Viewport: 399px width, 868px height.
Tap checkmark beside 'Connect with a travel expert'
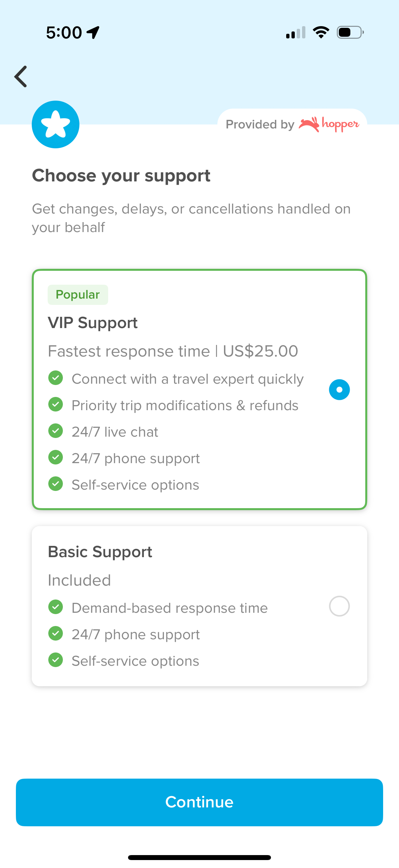pyautogui.click(x=56, y=378)
